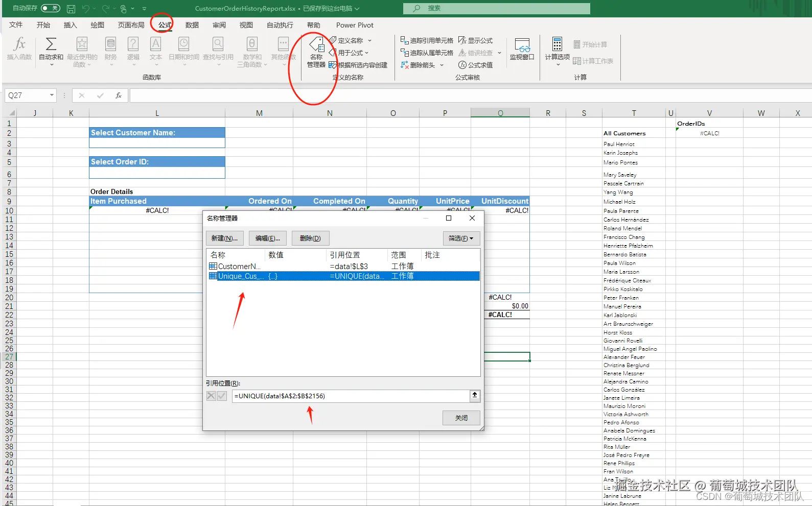Open Math & Trig (数学和三角函数) functions
The height and width of the screenshot is (506, 812).
(252, 51)
